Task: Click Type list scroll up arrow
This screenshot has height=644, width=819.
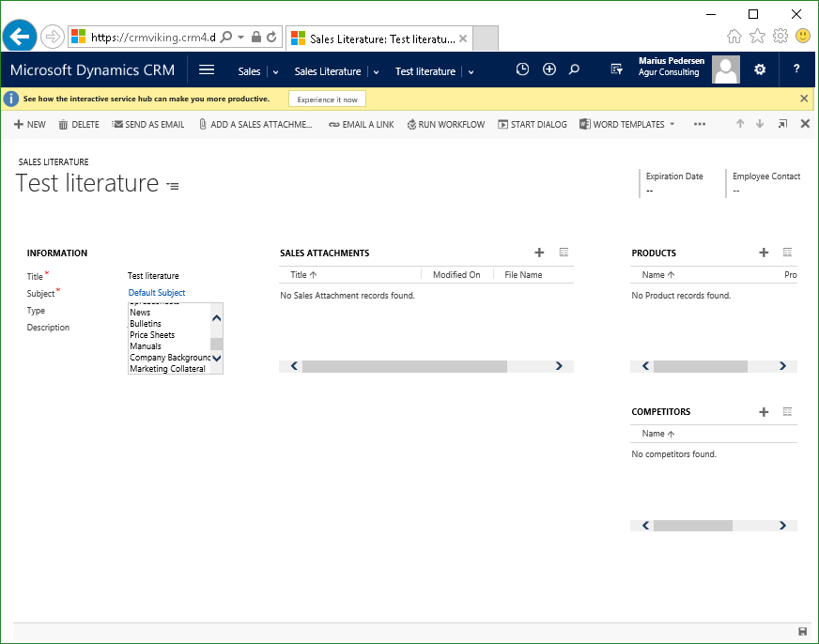Action: point(217,318)
